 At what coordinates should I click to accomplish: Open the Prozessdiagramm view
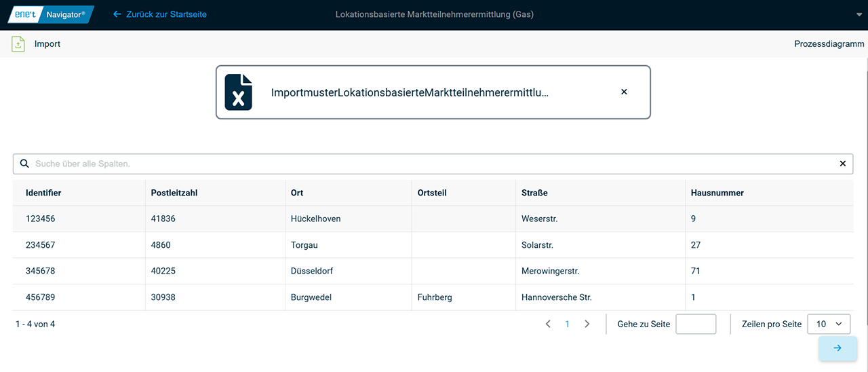(x=829, y=44)
